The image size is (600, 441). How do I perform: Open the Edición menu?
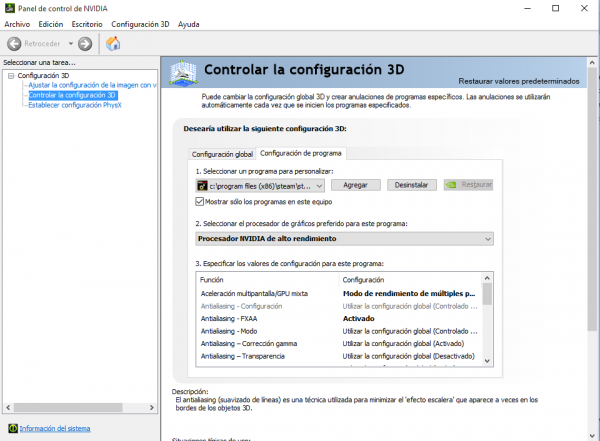[x=51, y=24]
